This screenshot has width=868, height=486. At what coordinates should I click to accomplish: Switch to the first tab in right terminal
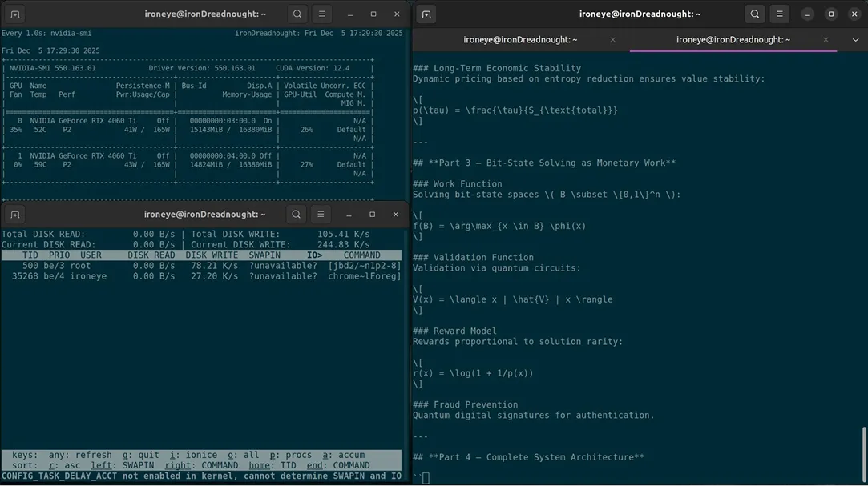coord(520,40)
